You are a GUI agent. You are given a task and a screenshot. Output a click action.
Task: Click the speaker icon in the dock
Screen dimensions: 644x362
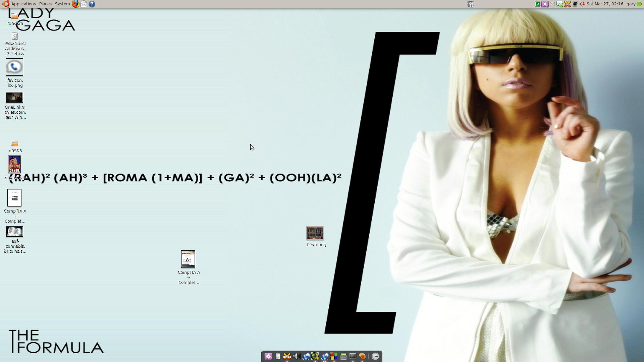tap(296, 356)
